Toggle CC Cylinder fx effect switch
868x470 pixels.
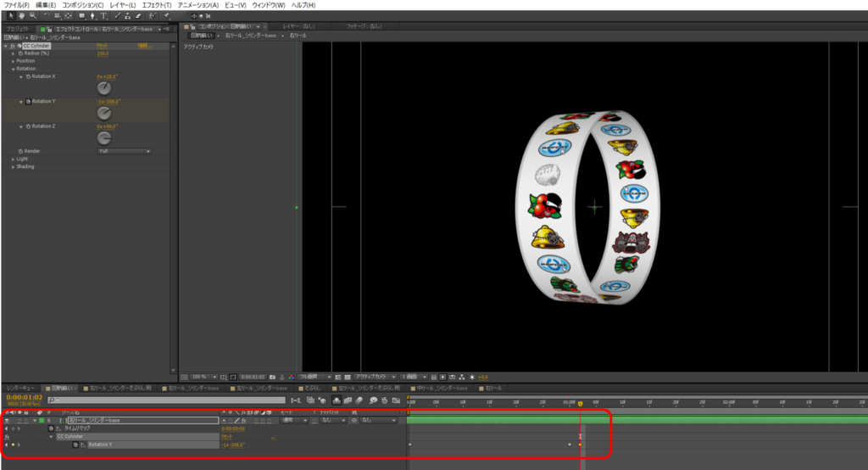coord(12,46)
